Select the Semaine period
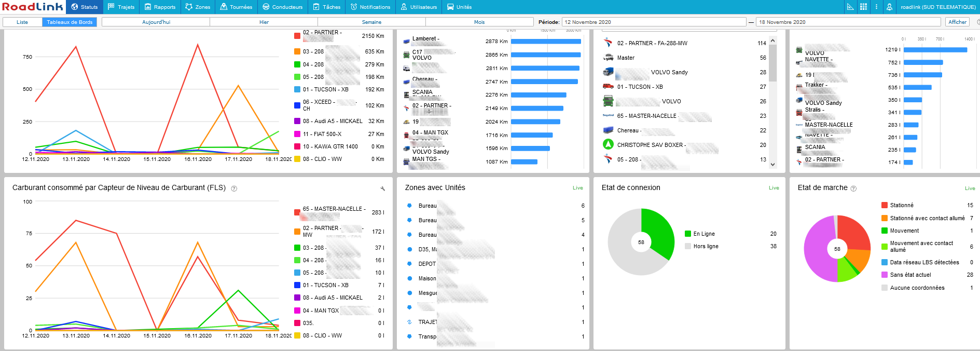980x351 pixels. [371, 22]
